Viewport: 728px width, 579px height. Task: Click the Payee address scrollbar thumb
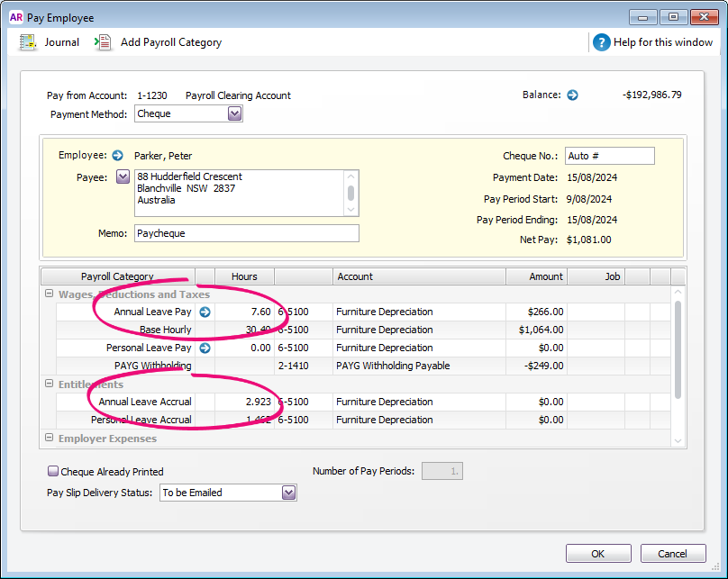pyautogui.click(x=351, y=193)
